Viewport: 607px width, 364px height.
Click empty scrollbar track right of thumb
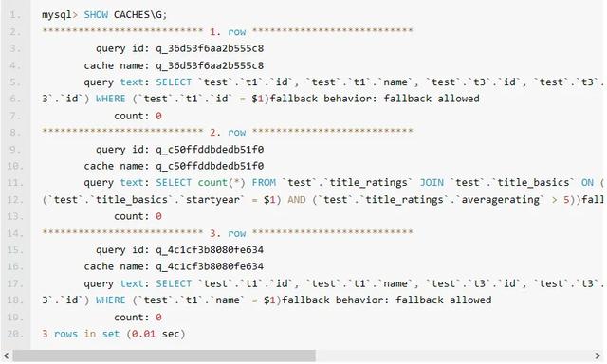453,355
